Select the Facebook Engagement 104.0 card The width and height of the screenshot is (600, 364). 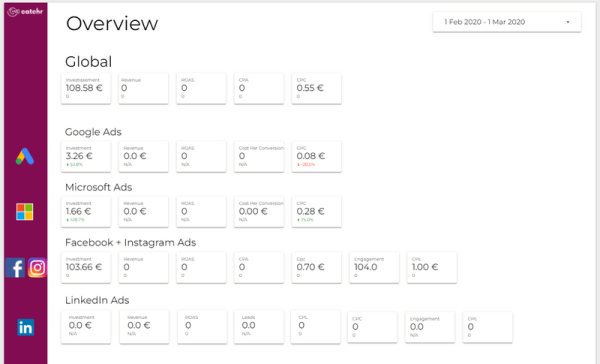point(374,268)
